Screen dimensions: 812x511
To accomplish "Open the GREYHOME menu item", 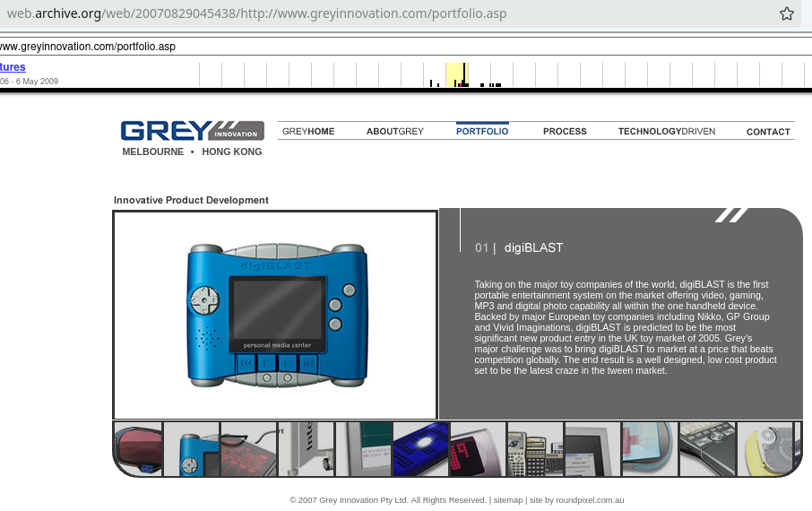I will 308,132.
